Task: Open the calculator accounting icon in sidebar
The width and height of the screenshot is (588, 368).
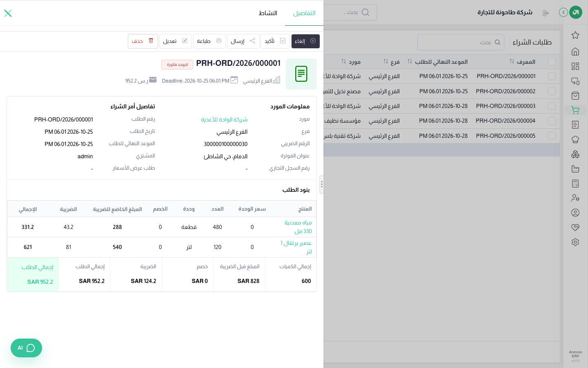Action: (x=575, y=184)
